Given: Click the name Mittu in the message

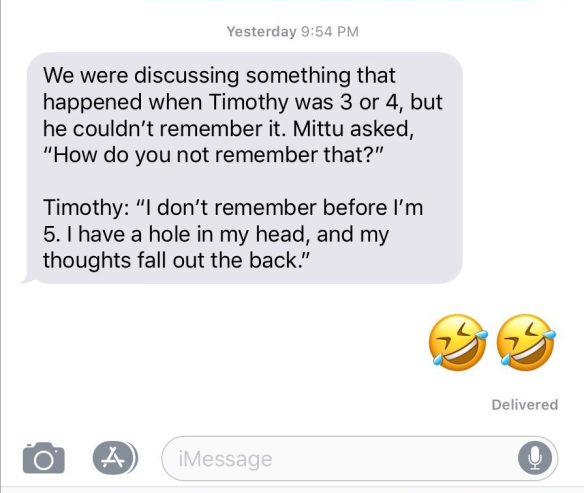Looking at the screenshot, I should tap(318, 129).
